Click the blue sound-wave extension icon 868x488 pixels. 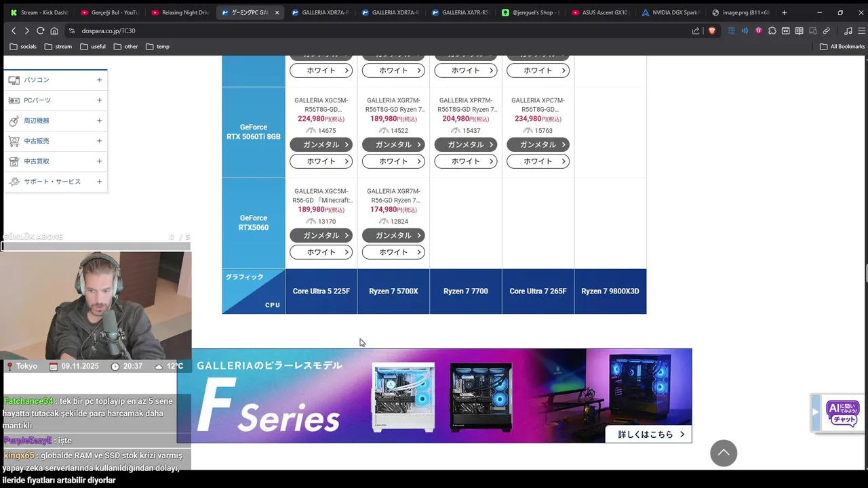click(745, 30)
